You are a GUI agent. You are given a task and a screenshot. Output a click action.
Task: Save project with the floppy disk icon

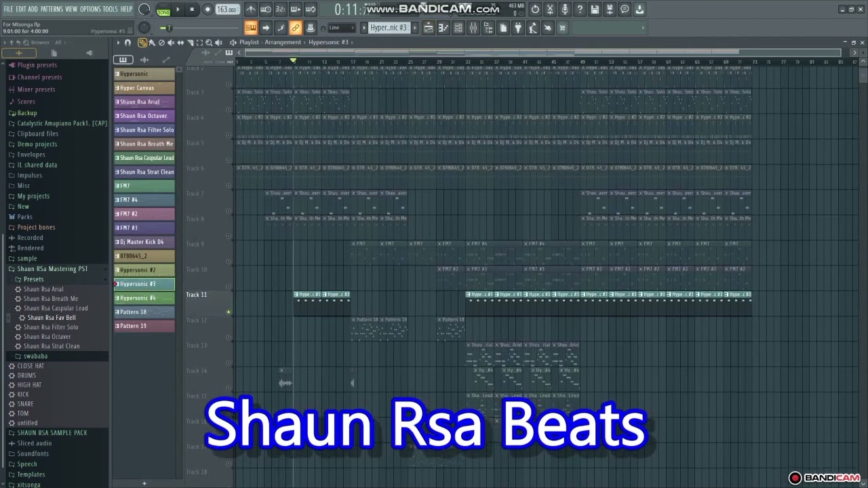[x=595, y=9]
